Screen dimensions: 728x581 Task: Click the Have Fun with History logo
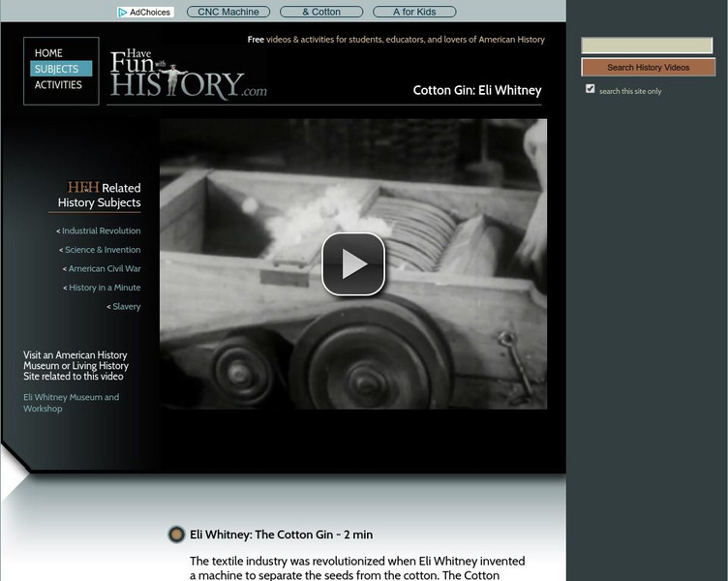click(x=188, y=74)
